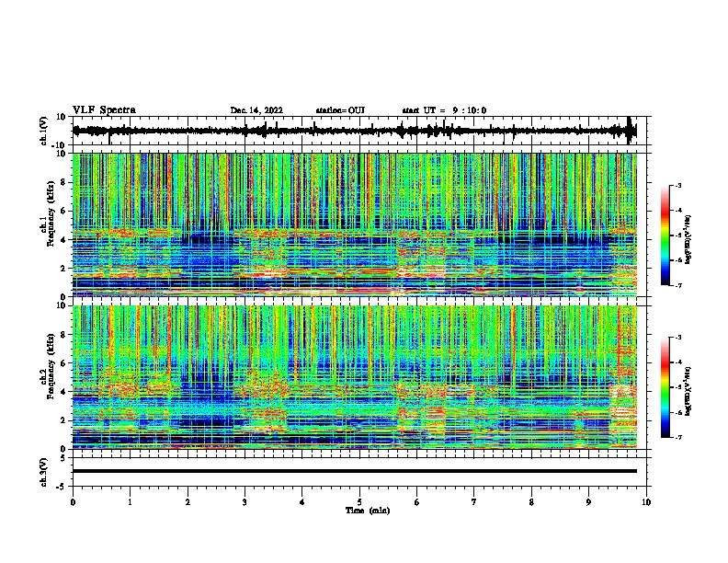Click the date label Dec. 14, 2022
Viewport: 728px width, 563px height.
256,110
